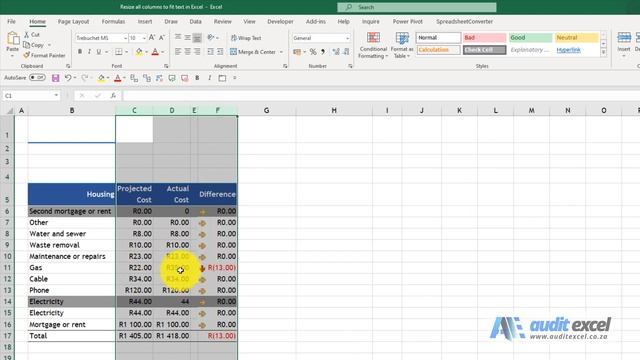The width and height of the screenshot is (640, 360).
Task: Decrease the cell indent
Action: (x=211, y=52)
